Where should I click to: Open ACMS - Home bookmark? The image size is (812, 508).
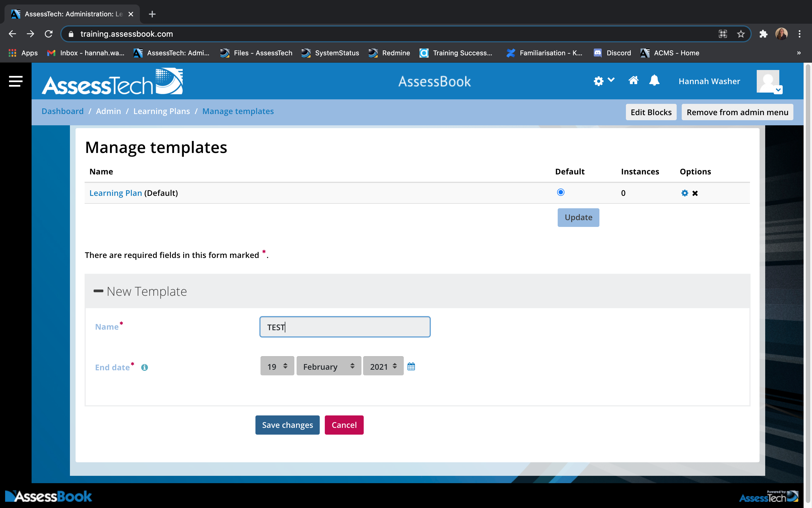click(670, 53)
